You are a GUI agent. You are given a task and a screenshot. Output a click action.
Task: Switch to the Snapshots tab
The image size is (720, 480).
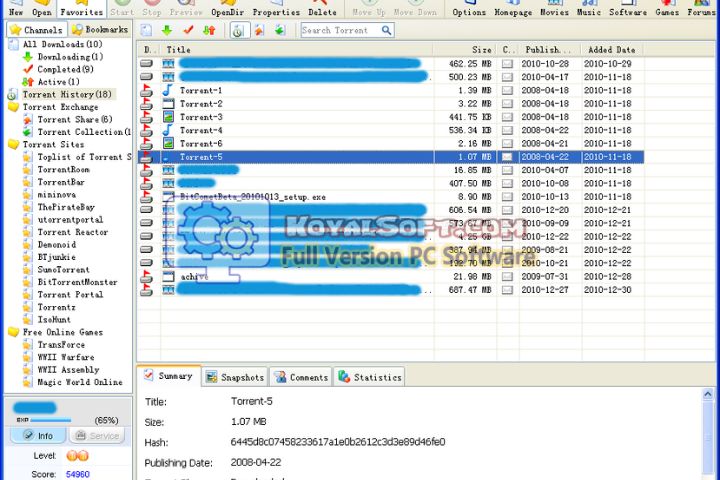[x=235, y=377]
